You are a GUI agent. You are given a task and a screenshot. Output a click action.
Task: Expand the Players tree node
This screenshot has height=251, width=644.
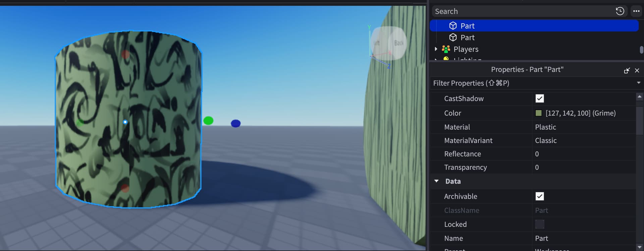point(436,49)
